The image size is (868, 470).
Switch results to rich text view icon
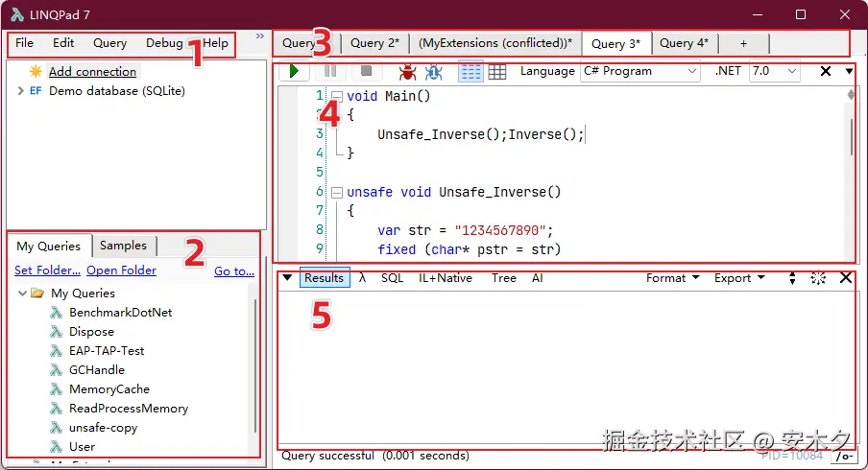471,71
